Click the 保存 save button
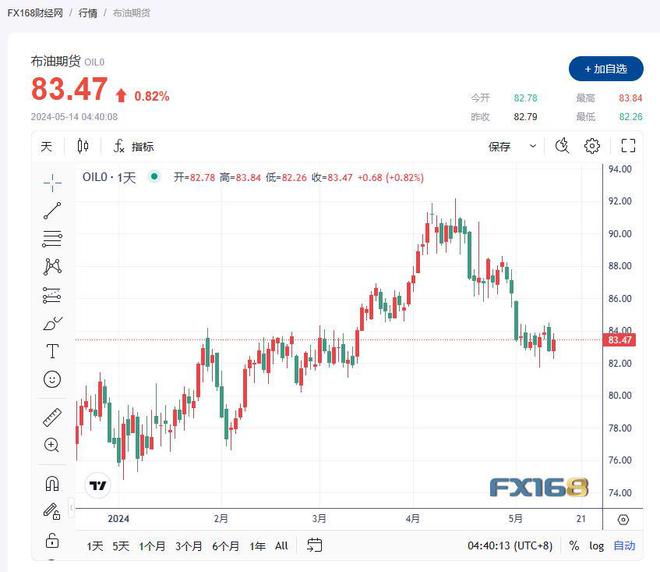The image size is (660, 572). pos(500,146)
